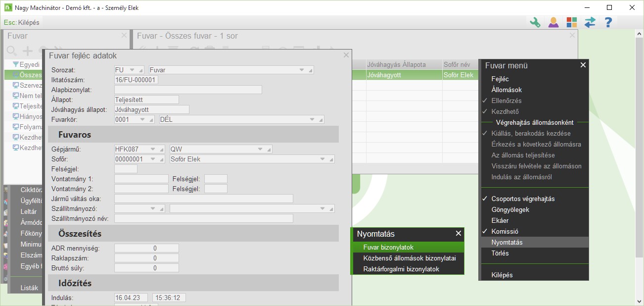
Task: Close the Fuvar menü panel
Action: [583, 65]
